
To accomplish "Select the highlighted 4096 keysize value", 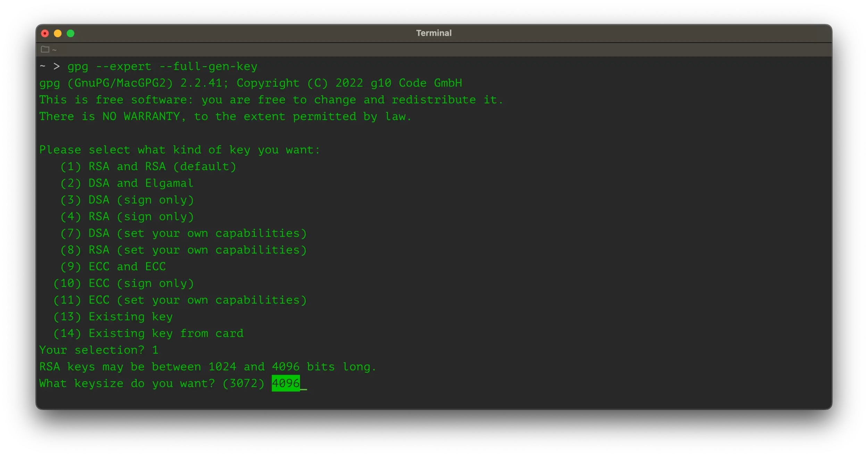I will [x=286, y=383].
